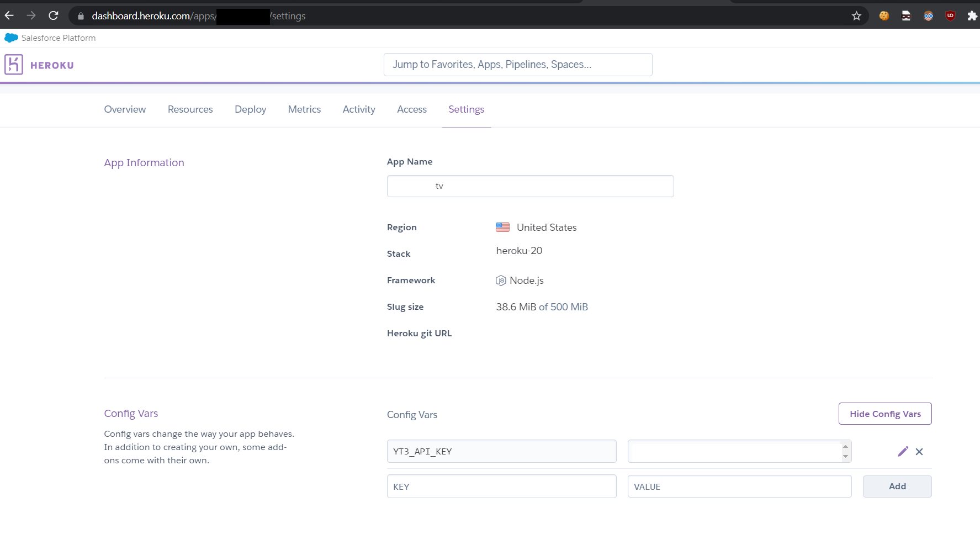
Task: Focus the new VALUE input field
Action: tap(739, 487)
